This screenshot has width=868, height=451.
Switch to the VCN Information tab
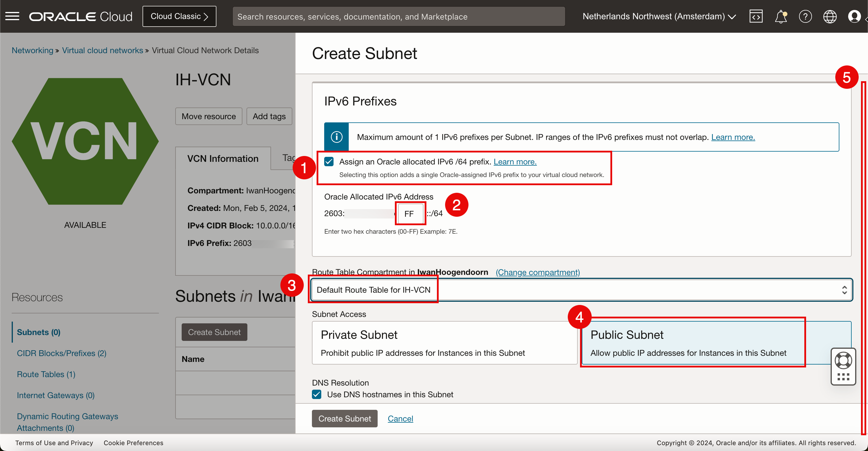(223, 158)
